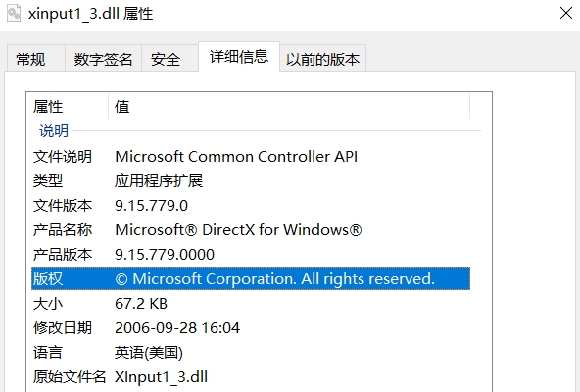Click the DLL file icon in title bar
The image size is (580, 392).
pos(14,14)
